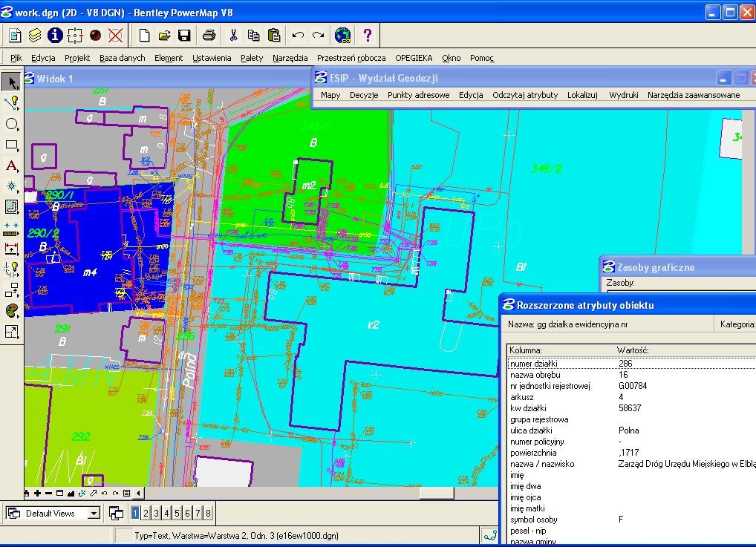This screenshot has height=547, width=756.
Task: Select the Place Circle tool
Action: [x=12, y=124]
